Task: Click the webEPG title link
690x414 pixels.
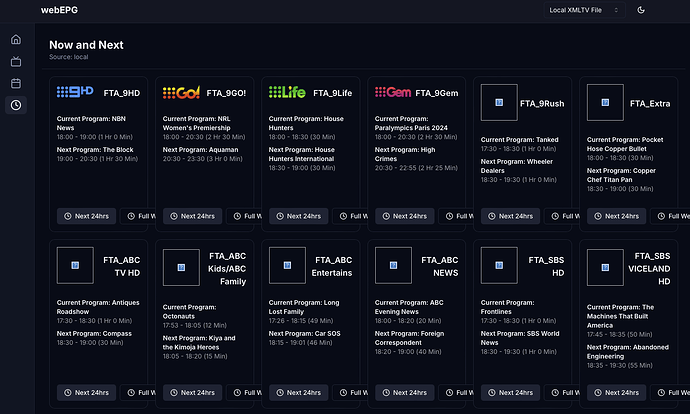Action: click(59, 10)
